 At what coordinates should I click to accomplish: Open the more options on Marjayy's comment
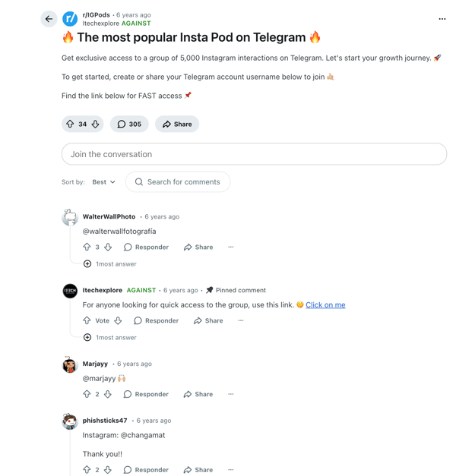pos(231,394)
